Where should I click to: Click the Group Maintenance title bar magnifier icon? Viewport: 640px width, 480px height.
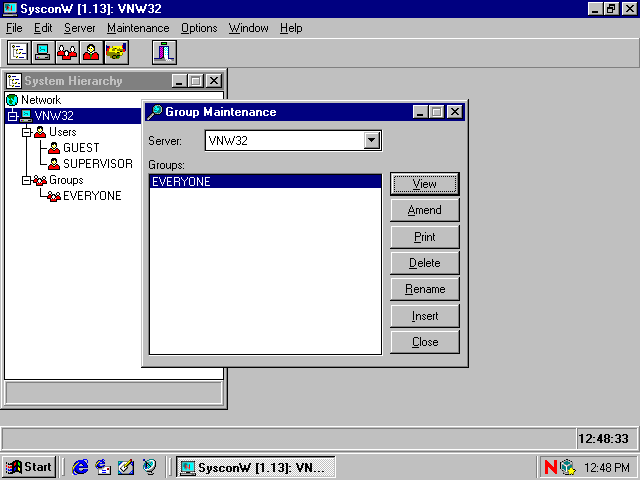[155, 112]
